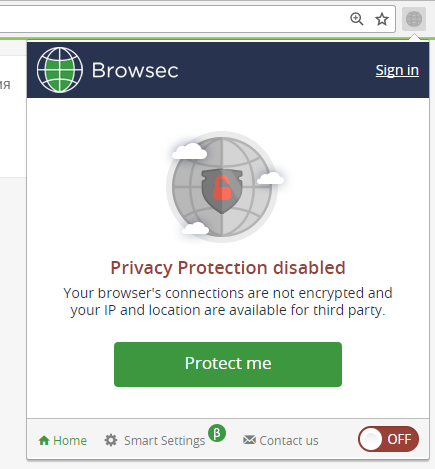Click the Browsec extension icon in browser toolbar
The width and height of the screenshot is (435, 469).
click(x=414, y=19)
